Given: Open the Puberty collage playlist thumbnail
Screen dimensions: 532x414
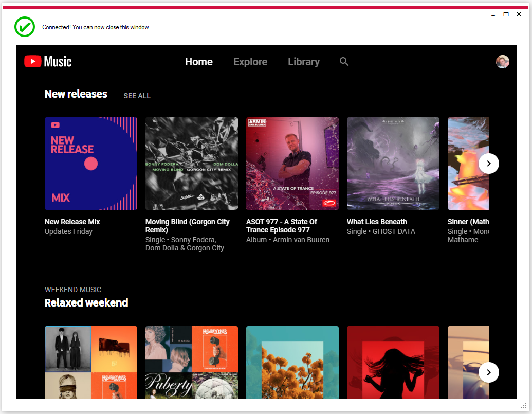Looking at the screenshot, I should 192,363.
